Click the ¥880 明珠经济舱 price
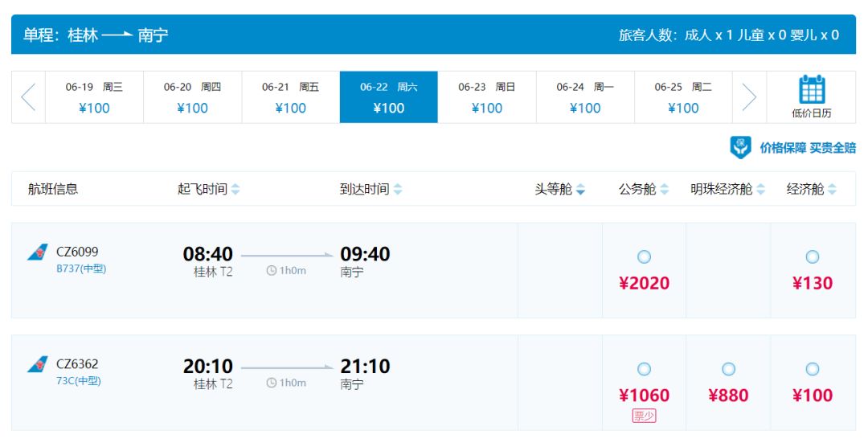 click(x=728, y=395)
